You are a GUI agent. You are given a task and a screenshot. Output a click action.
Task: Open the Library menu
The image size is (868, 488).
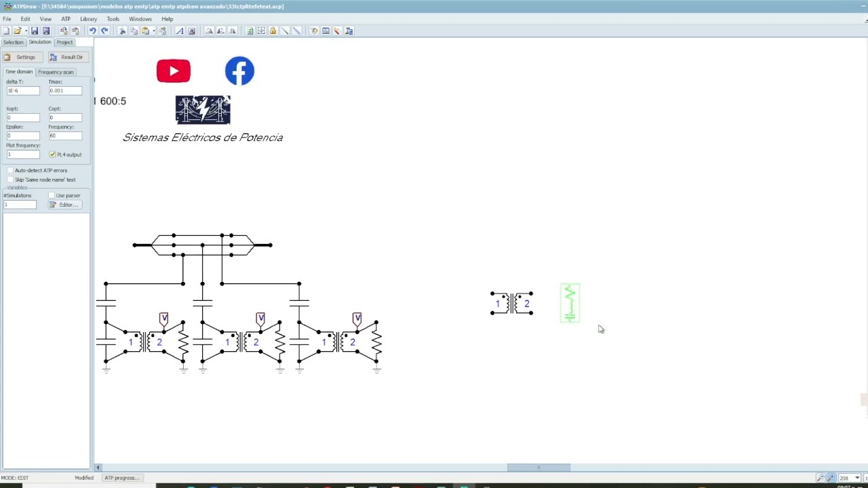(89, 19)
